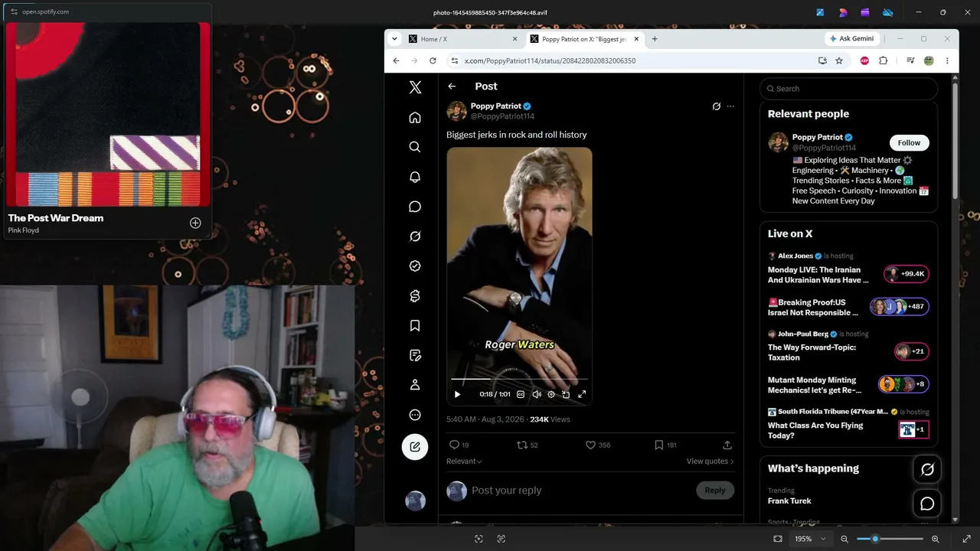Open Notifications bell in X sidebar
The image size is (980, 551).
(x=415, y=177)
